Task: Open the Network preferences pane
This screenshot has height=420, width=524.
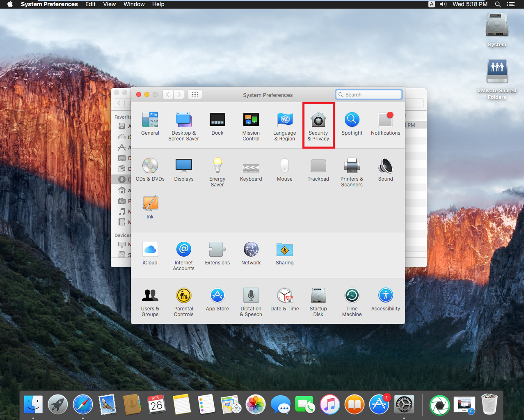Action: tap(251, 253)
